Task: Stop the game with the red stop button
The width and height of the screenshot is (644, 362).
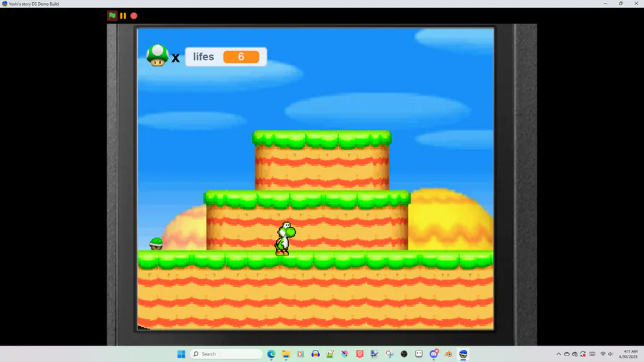Action: tap(134, 16)
